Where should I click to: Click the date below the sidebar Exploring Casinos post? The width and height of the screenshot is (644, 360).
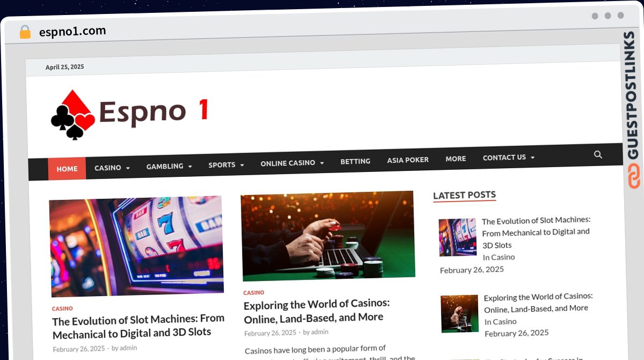pyautogui.click(x=517, y=333)
